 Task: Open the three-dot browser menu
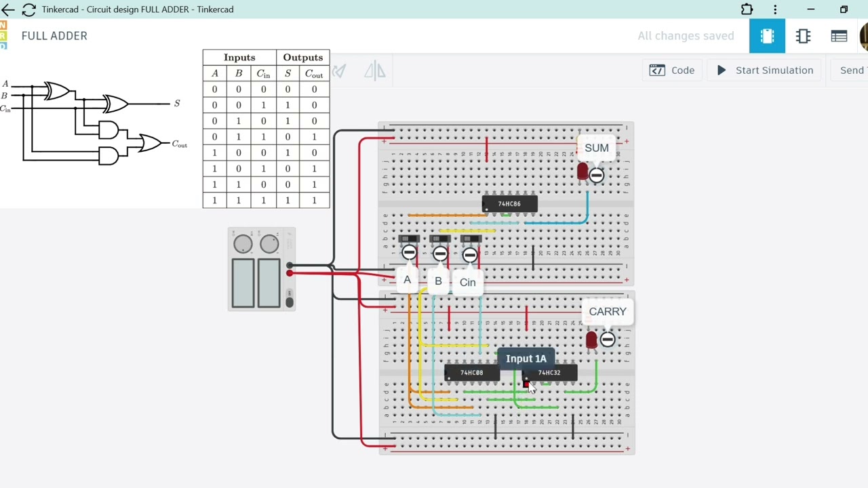tap(775, 9)
